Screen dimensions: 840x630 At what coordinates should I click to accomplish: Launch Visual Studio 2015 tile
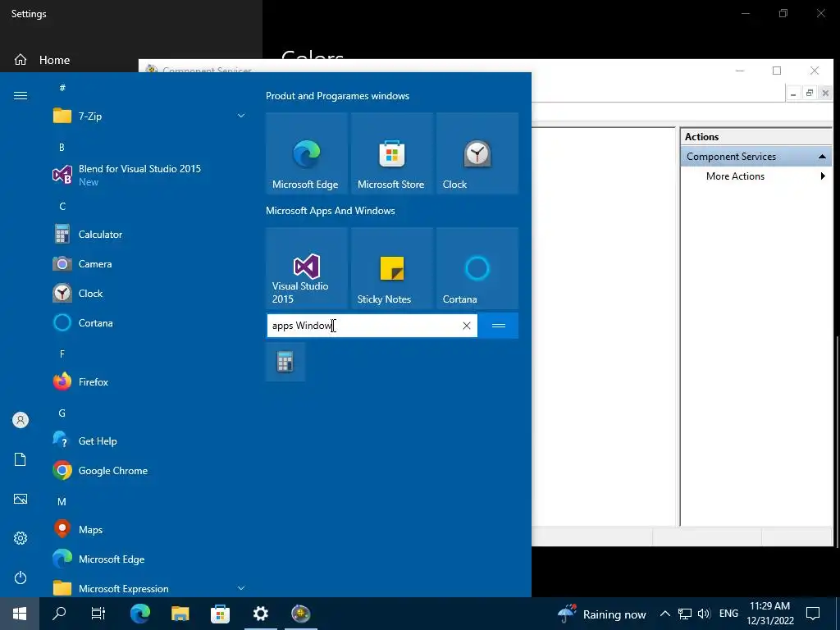point(307,268)
